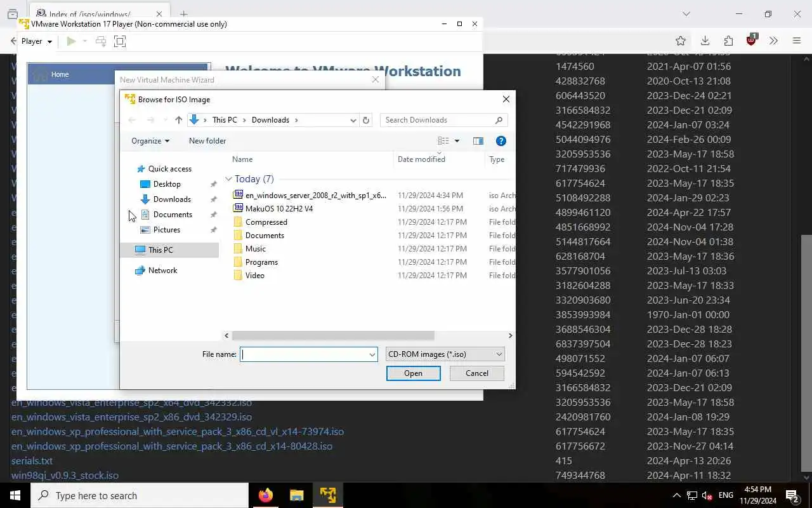The image size is (812, 508).
Task: Open en_windows_xp_professional x14-80428.iso link
Action: [x=172, y=446]
